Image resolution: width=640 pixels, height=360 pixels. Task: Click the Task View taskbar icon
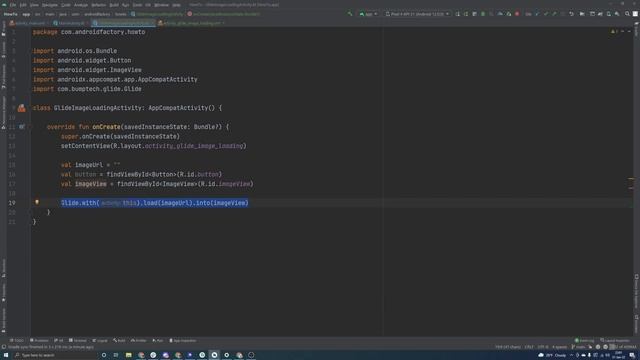[116, 355]
